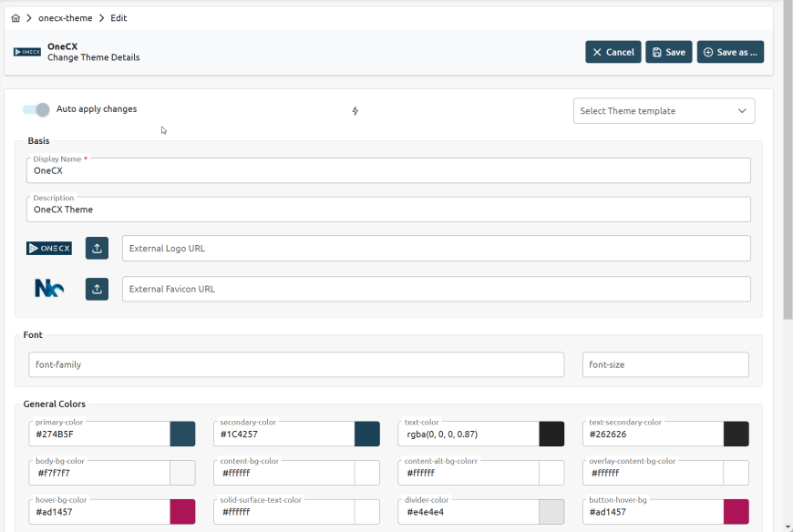The image size is (793, 532).
Task: Click the lightning bolt icon near the top
Action: point(355,110)
